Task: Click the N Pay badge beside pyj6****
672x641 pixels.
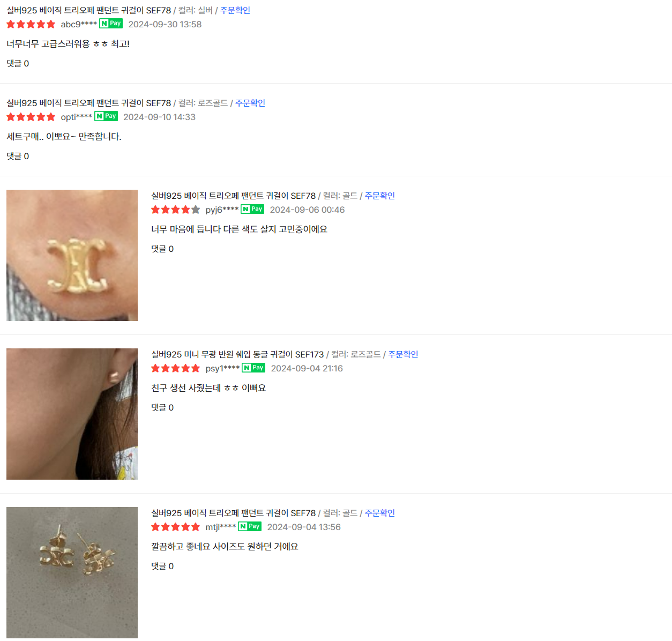Action: click(x=252, y=209)
